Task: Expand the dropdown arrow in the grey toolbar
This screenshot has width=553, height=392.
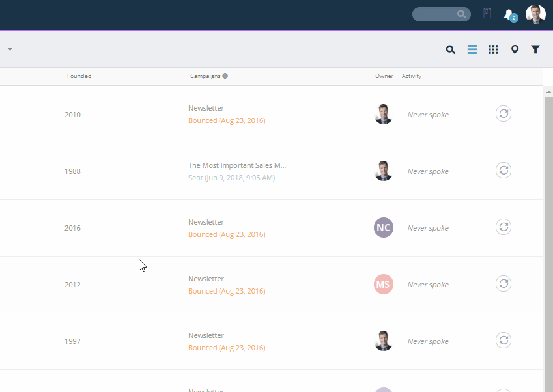Action: point(10,49)
